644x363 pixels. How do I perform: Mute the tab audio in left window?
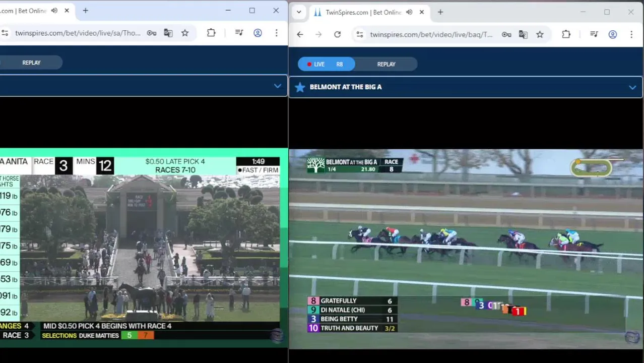click(54, 11)
